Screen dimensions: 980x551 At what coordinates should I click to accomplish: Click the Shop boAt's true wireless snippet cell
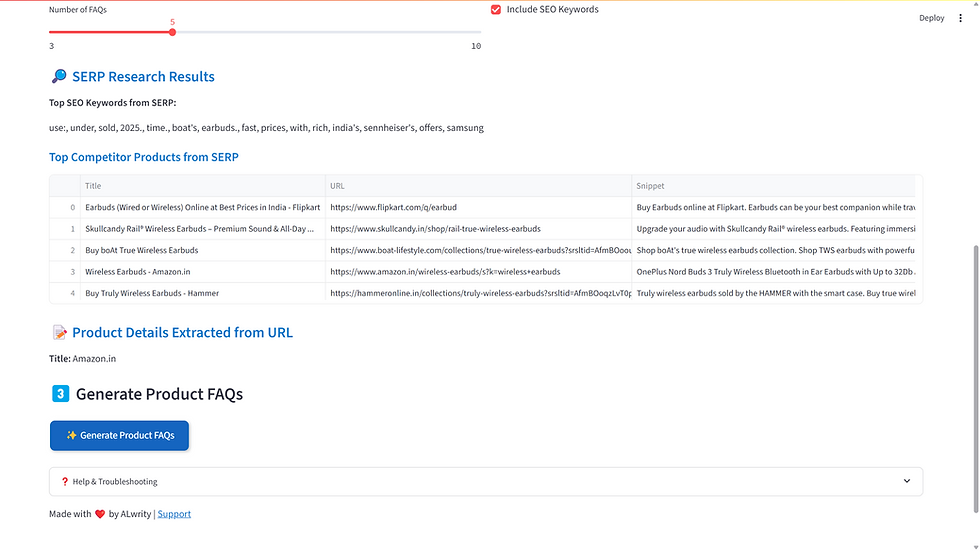[773, 250]
